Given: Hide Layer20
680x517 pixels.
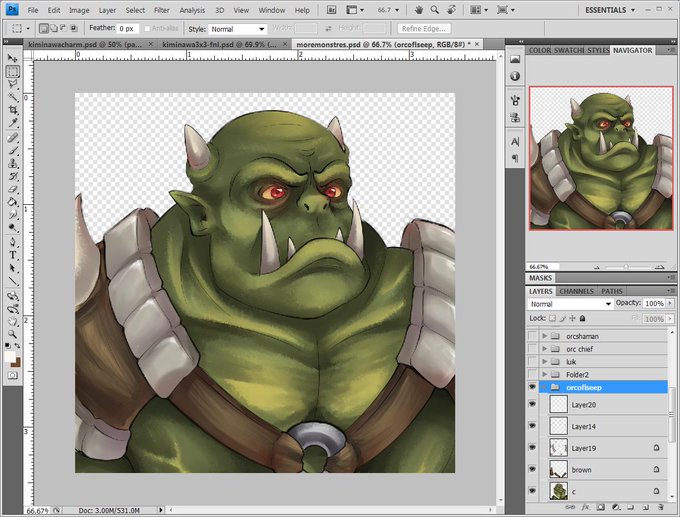Looking at the screenshot, I should pos(532,404).
